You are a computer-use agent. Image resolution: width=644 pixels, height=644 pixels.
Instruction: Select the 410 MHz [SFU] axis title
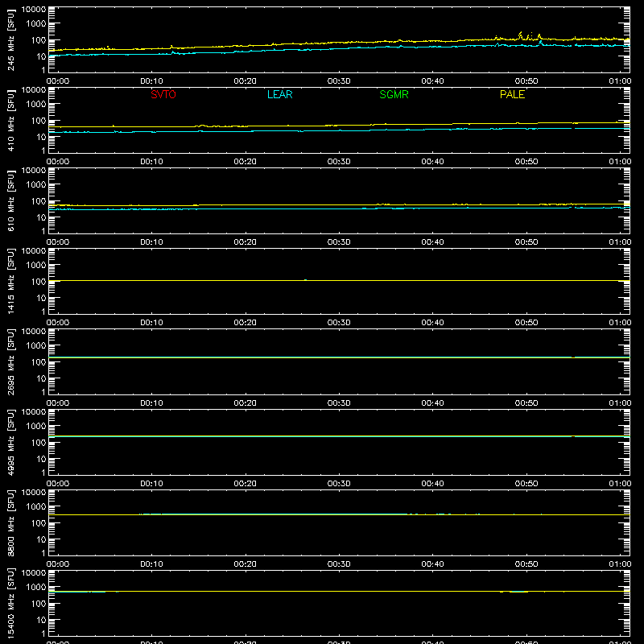10,121
